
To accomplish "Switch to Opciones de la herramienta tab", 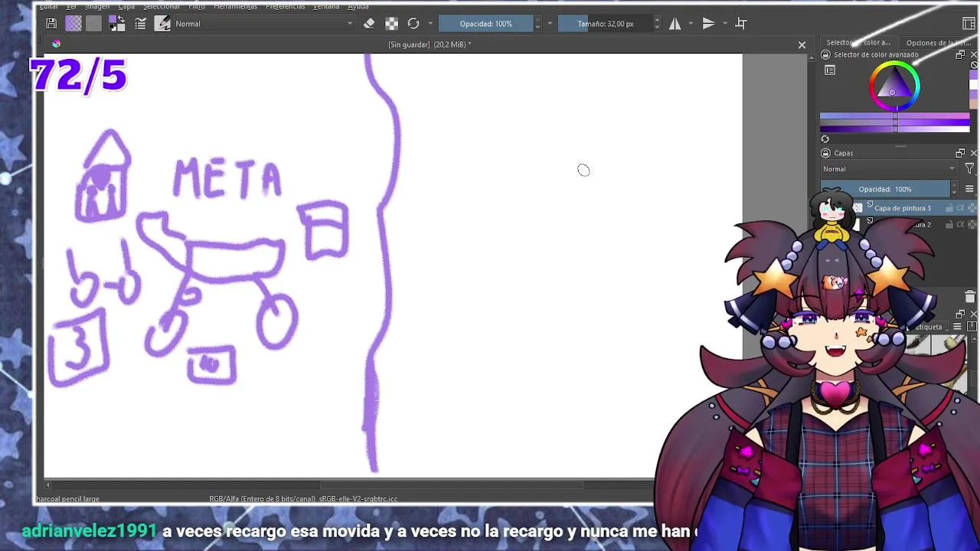I will (939, 43).
